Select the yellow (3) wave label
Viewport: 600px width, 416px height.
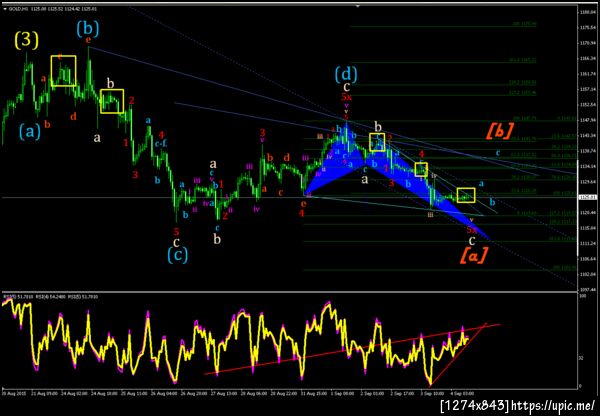coord(27,40)
